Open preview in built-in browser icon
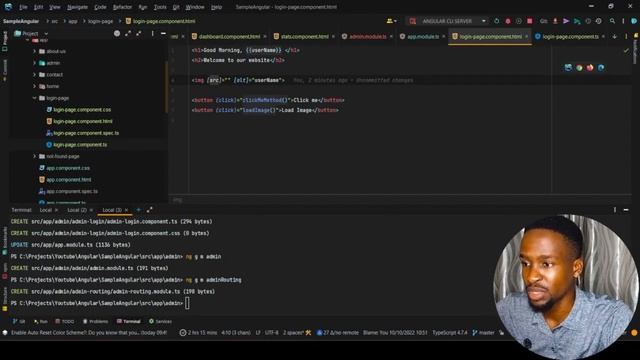Image resolution: width=640 pixels, height=360 pixels. pyautogui.click(x=568, y=67)
